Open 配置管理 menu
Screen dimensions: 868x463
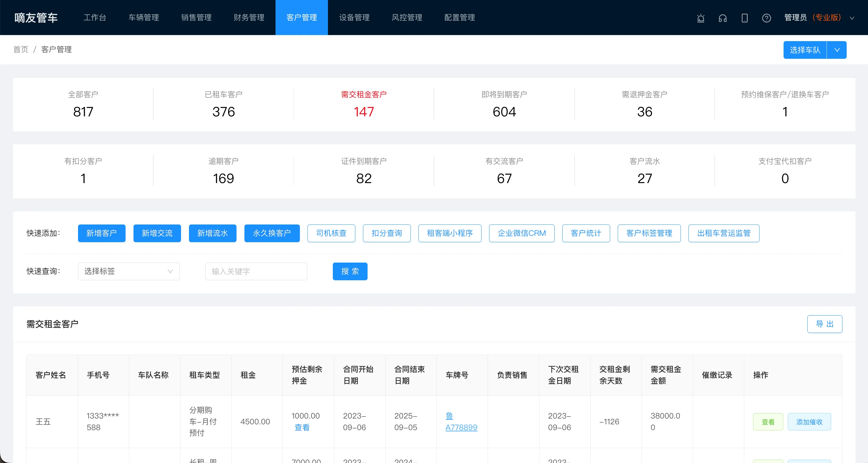[x=460, y=17]
